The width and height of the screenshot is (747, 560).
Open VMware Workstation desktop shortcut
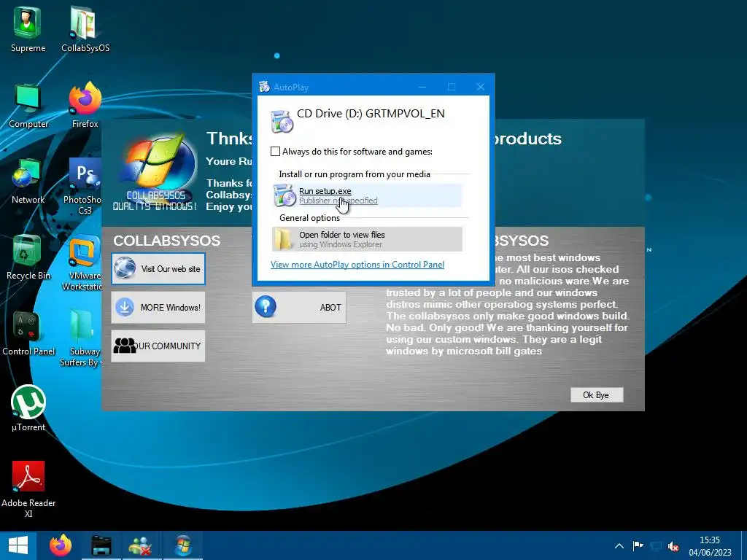point(82,262)
